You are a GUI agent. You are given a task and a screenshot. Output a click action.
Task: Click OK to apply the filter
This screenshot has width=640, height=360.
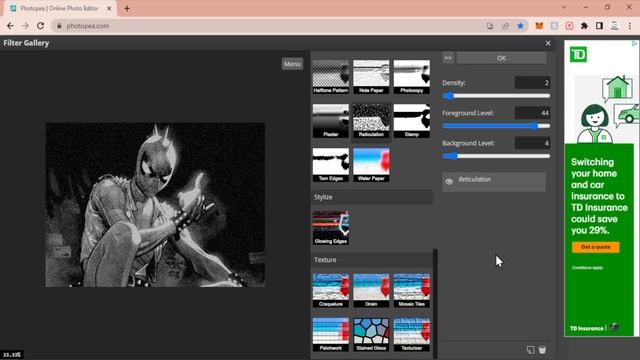click(x=501, y=58)
